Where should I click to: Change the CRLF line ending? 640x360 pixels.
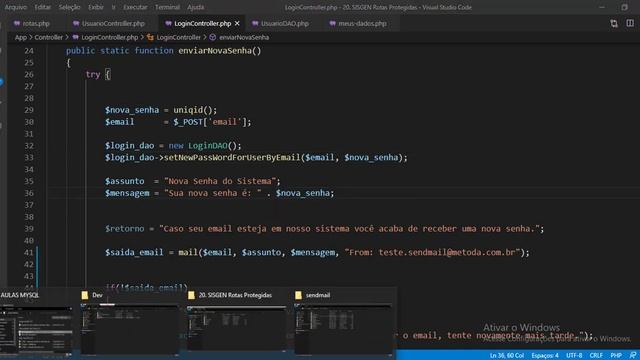[596, 356]
